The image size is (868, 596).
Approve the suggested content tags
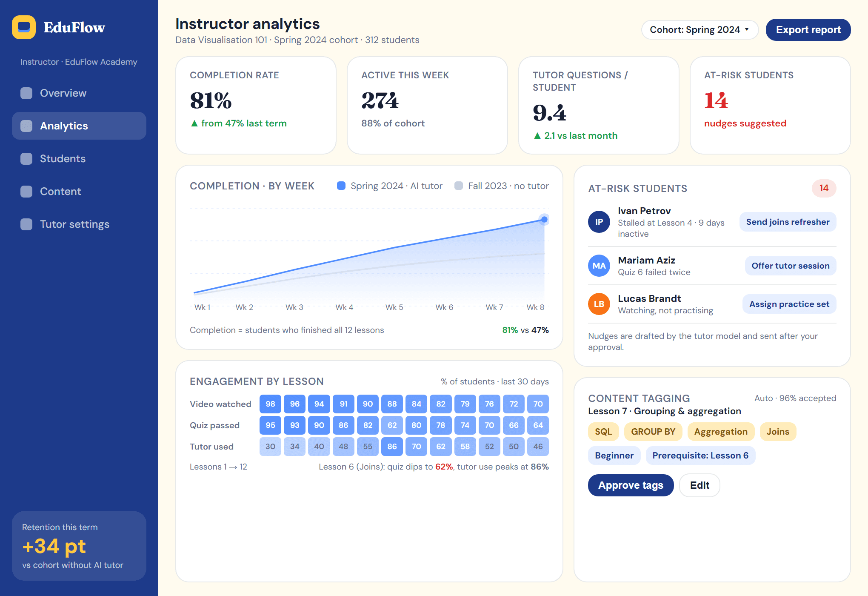(631, 485)
